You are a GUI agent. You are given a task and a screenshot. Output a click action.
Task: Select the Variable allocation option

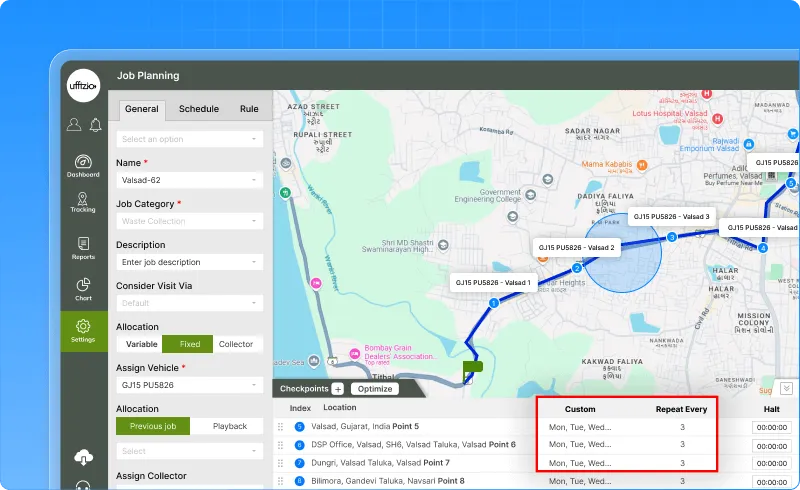click(x=139, y=344)
